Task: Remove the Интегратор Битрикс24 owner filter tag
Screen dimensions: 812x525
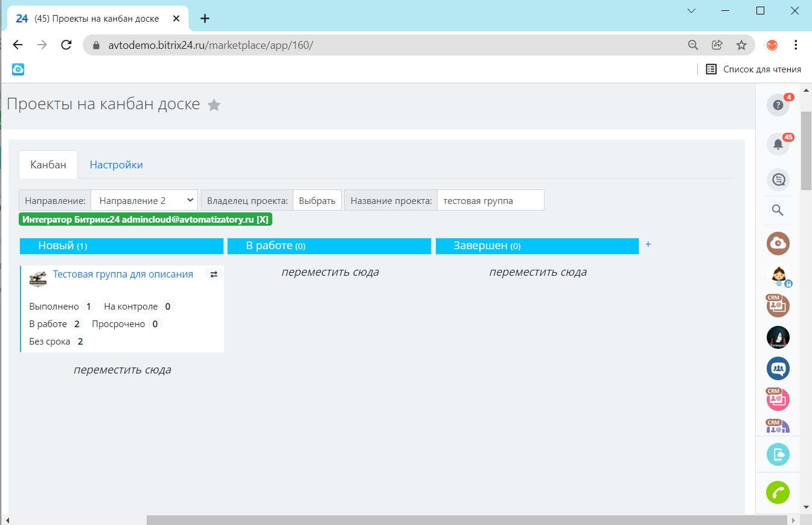Action: click(263, 220)
